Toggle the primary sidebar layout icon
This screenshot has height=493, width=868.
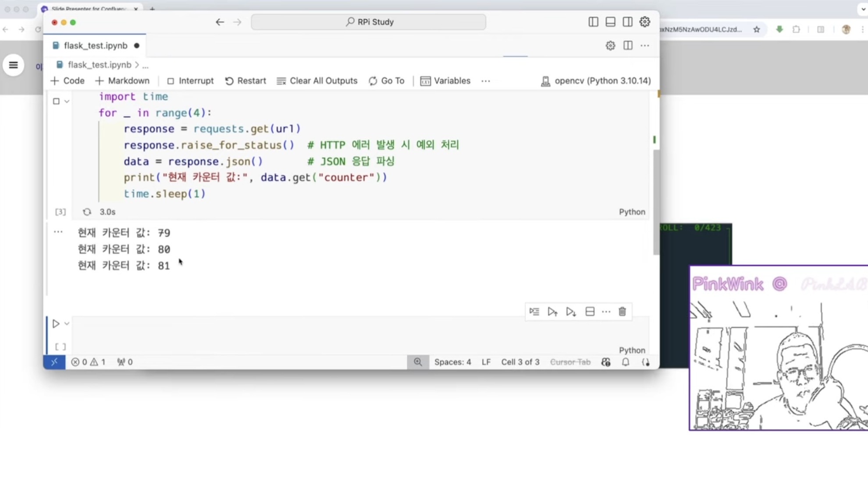tap(593, 22)
